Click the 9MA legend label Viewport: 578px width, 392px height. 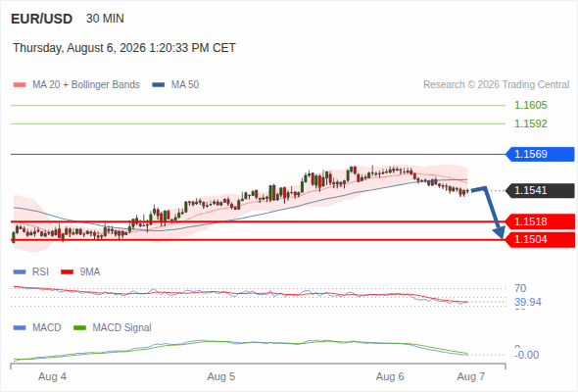pos(90,271)
